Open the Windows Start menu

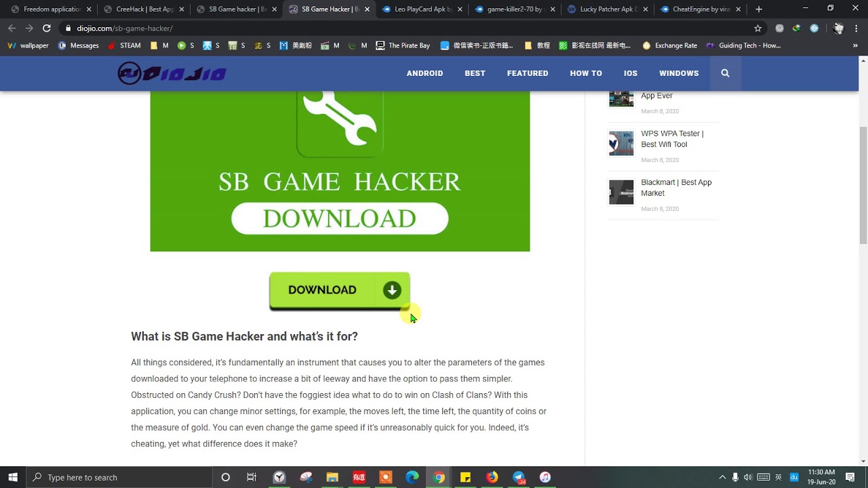click(13, 477)
